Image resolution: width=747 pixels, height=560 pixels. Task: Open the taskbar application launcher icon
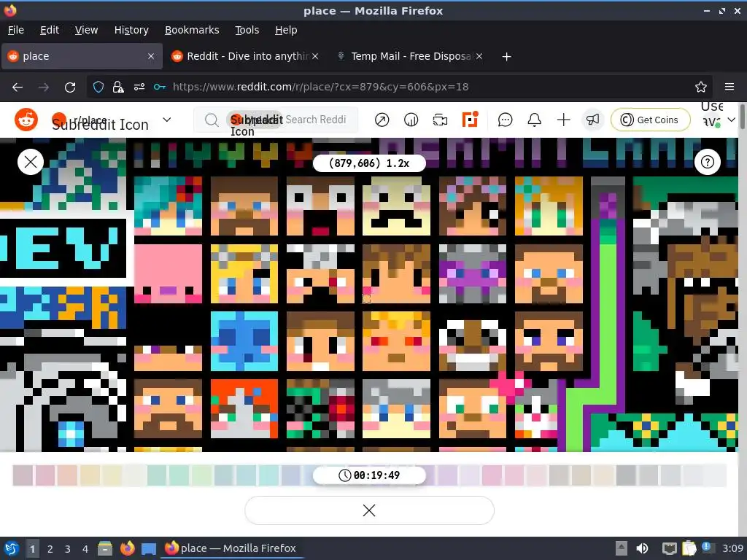click(12, 548)
